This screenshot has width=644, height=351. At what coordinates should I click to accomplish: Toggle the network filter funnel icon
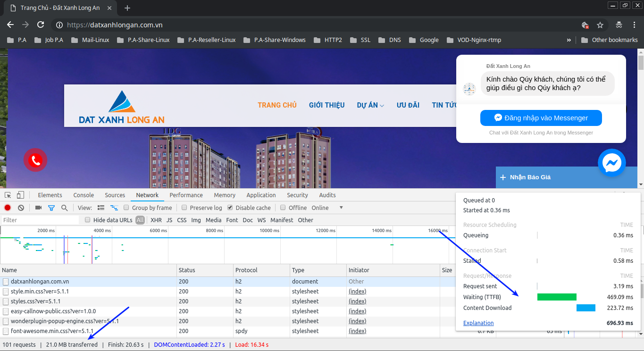(51, 208)
